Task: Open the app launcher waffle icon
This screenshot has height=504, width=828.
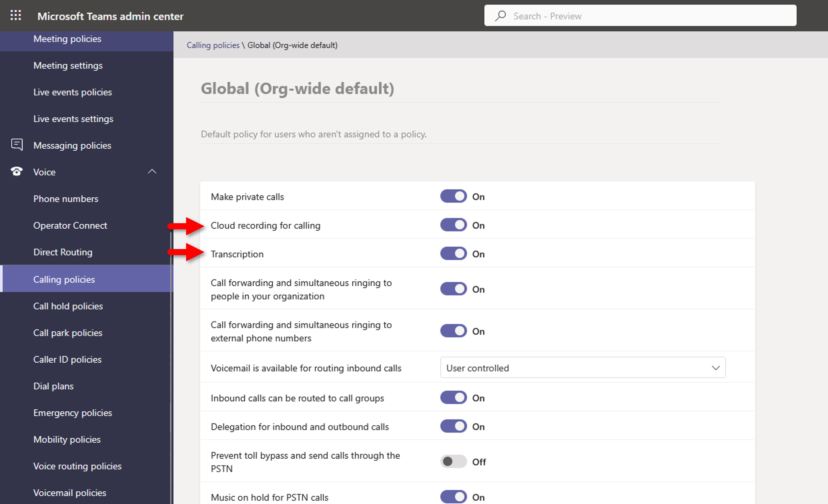Action: [x=15, y=15]
